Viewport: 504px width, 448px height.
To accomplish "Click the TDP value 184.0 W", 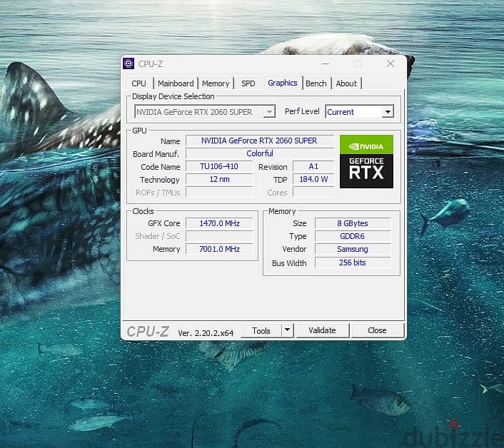I will (x=313, y=179).
